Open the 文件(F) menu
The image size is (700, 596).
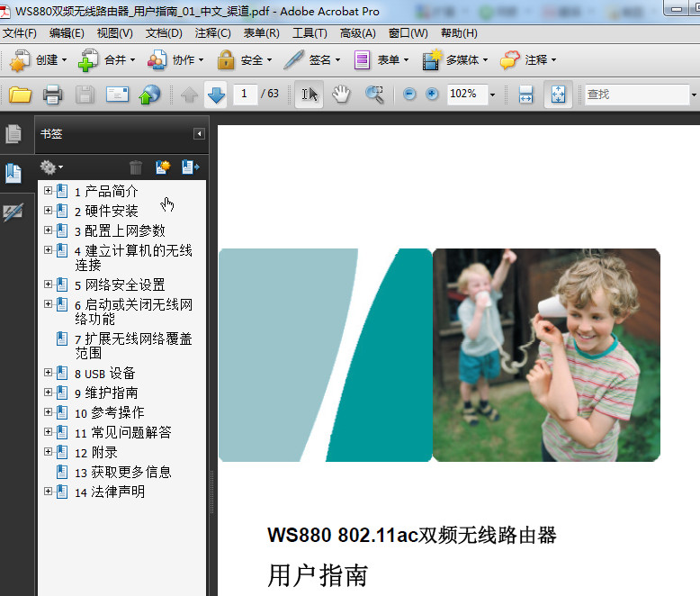[x=20, y=33]
